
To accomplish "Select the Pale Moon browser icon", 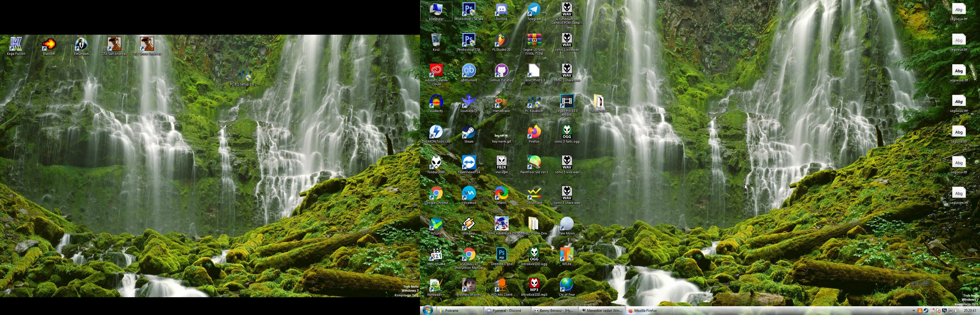I will pyautogui.click(x=567, y=226).
